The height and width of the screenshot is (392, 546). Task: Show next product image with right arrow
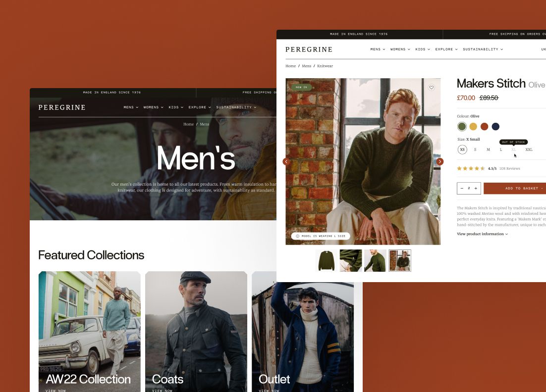[440, 161]
